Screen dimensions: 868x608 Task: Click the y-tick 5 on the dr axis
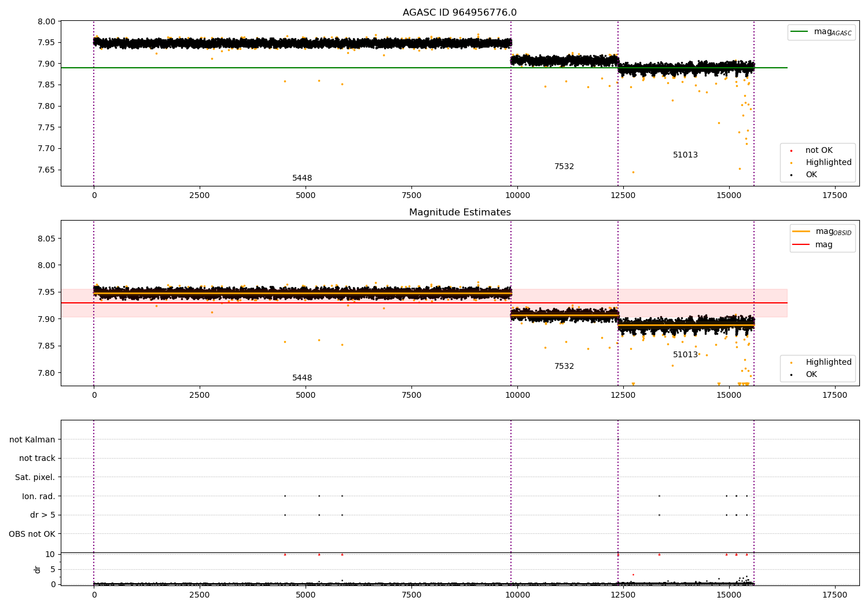pyautogui.click(x=53, y=569)
